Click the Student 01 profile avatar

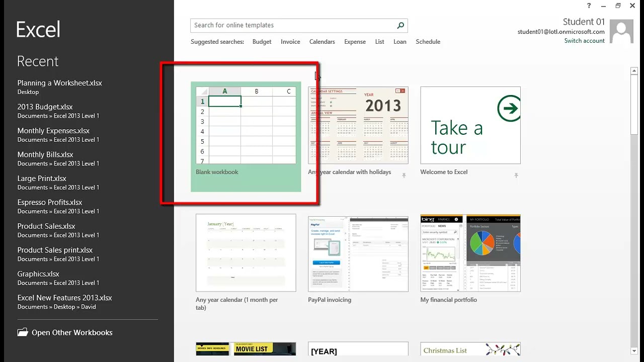click(621, 31)
